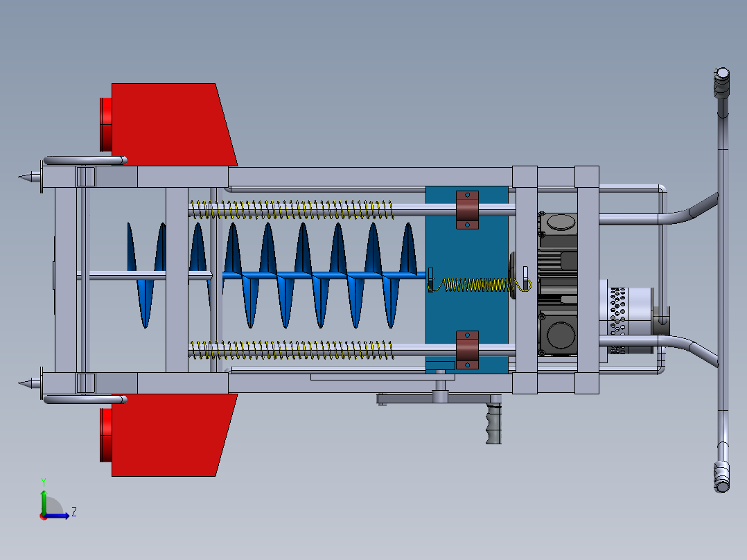Viewport: 747px width, 560px height.
Task: Click the ribbed crank handle below frame
Action: [x=494, y=422]
